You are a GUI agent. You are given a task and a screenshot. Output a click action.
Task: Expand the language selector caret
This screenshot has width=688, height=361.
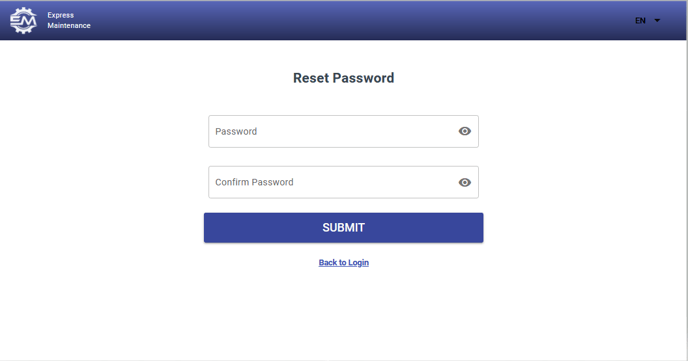pos(657,21)
